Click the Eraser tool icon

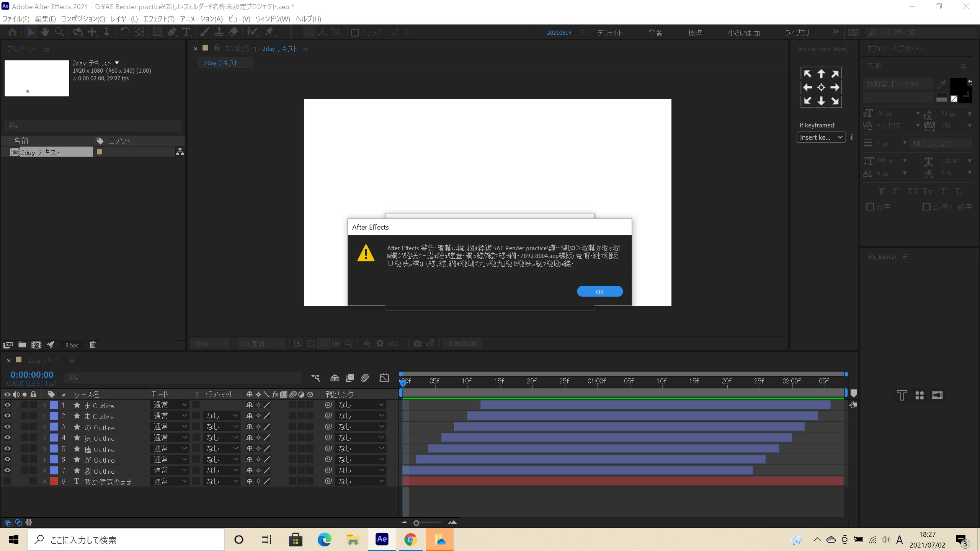coord(234,32)
